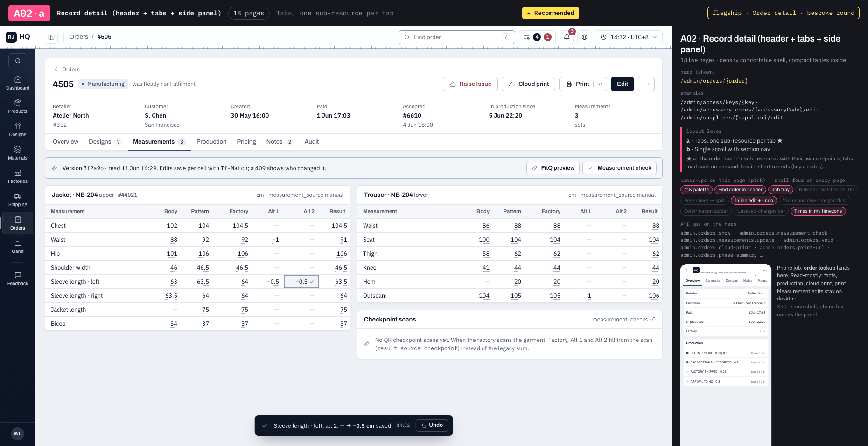868x446 pixels.
Task: Expand the Print split-button dropdown arrow
Action: coord(600,84)
